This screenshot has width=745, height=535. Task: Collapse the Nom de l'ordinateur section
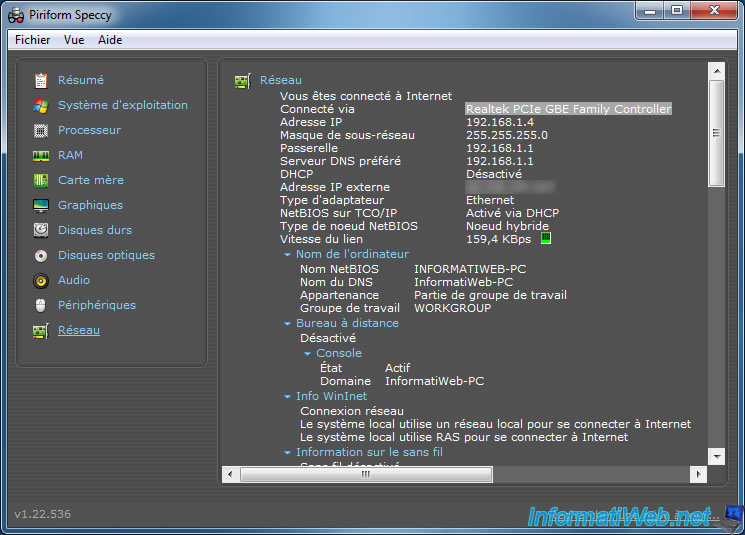[287, 255]
